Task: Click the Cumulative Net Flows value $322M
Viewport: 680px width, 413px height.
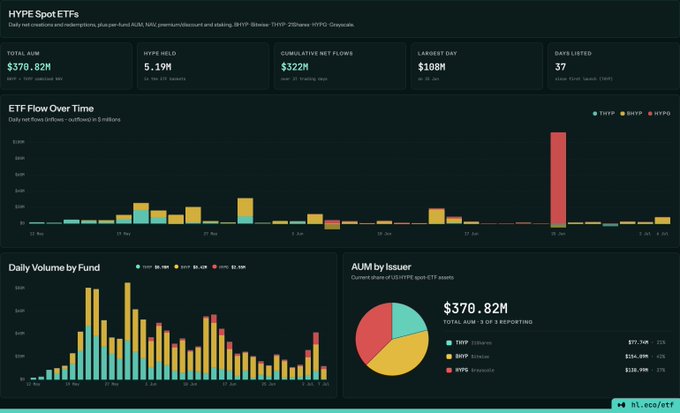Action: click(294, 67)
